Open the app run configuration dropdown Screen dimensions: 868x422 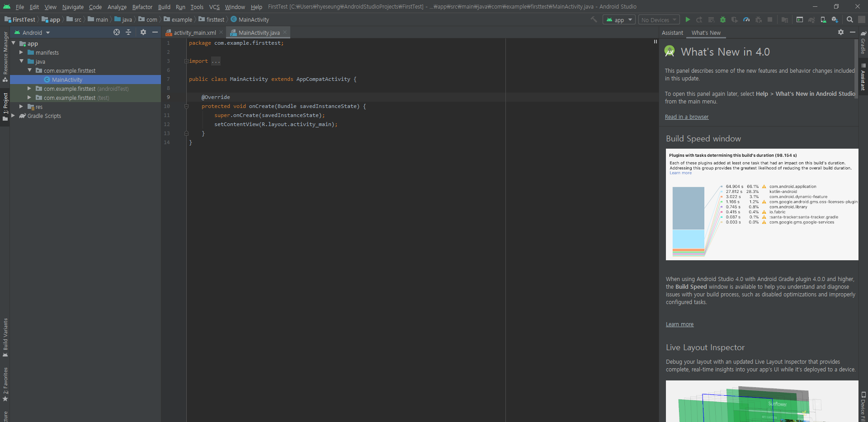click(619, 20)
